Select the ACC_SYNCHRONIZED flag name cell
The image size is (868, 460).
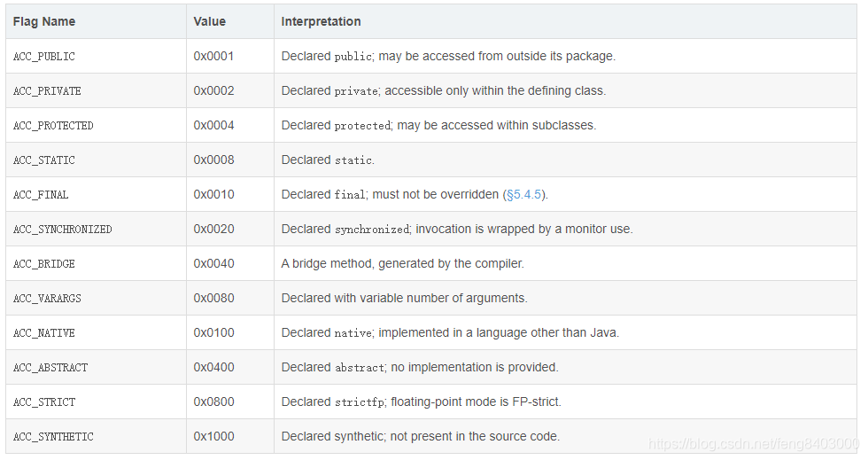click(x=96, y=229)
